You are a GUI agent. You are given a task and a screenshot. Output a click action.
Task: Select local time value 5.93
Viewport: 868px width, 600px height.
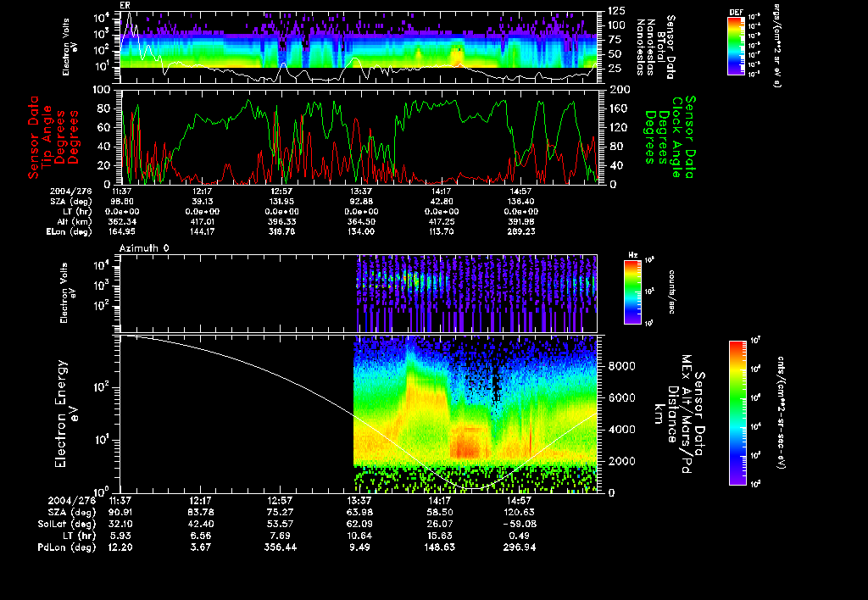coord(120,536)
